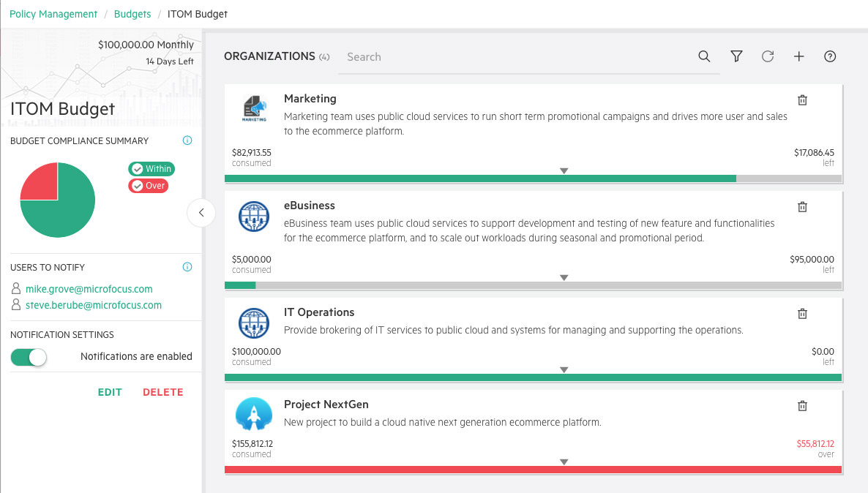Viewport: 868px width, 493px height.
Task: Go to Policy Management breadcrumb
Action: point(53,14)
